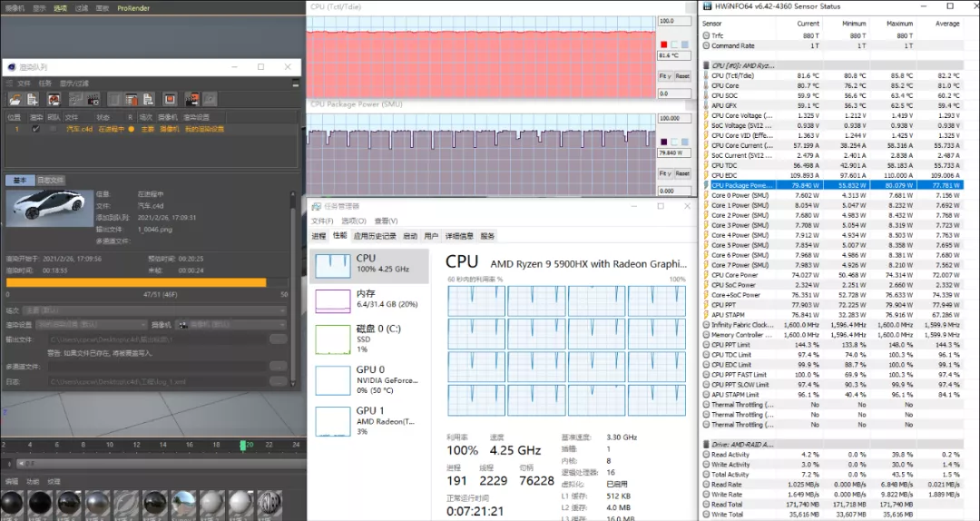
Task: Click the clapperboard with orange arrow icon
Action: (191, 100)
